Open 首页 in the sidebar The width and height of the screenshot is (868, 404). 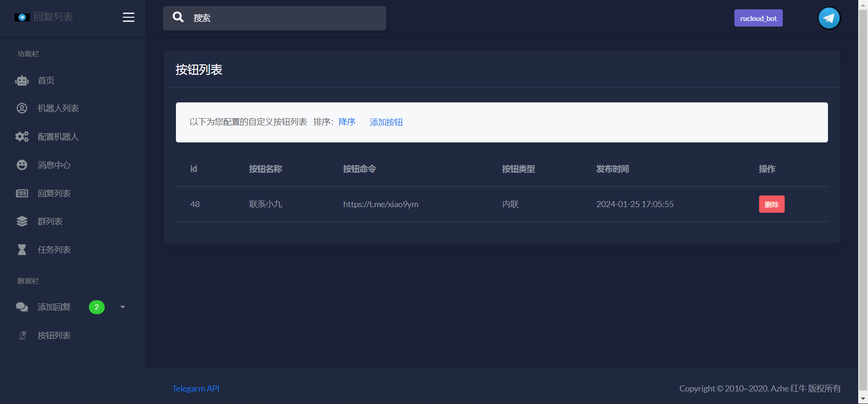pyautogui.click(x=46, y=81)
